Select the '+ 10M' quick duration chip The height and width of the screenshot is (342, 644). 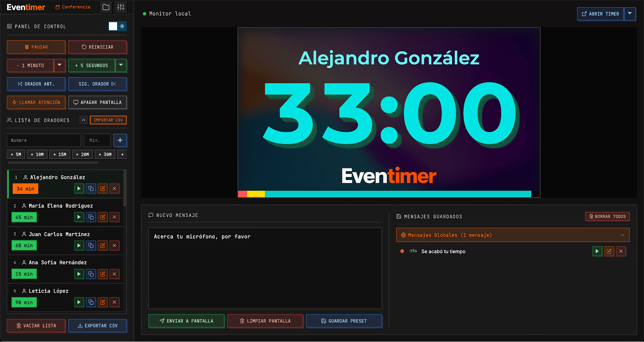[x=37, y=154]
